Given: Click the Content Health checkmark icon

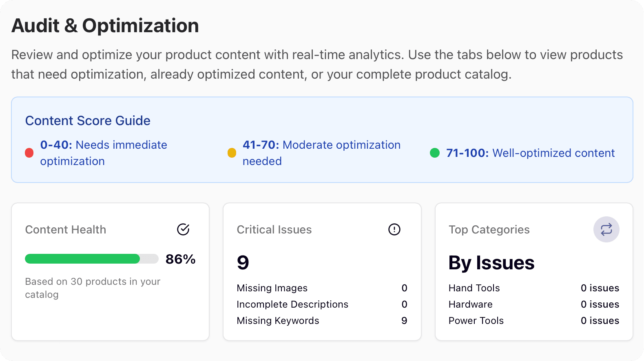Looking at the screenshot, I should pyautogui.click(x=183, y=229).
